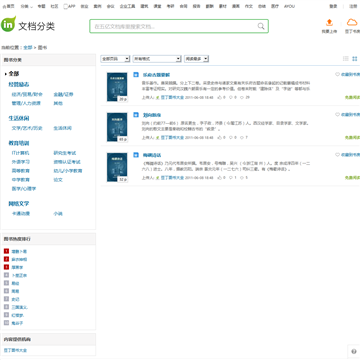Open the book cover marked 29 p
The width and height of the screenshot is (360, 360).
117,87
